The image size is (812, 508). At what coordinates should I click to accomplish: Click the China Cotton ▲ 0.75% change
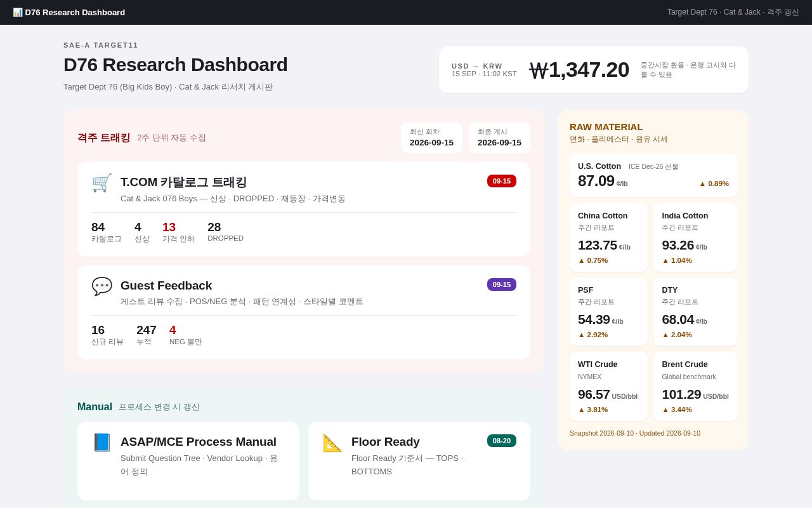[593, 260]
